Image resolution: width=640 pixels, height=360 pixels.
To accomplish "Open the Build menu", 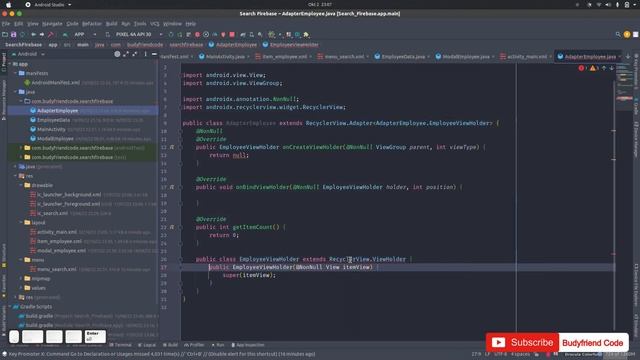I will [111, 24].
